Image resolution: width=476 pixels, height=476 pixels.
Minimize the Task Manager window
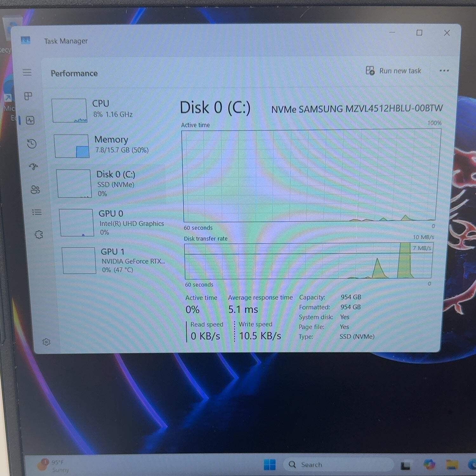[392, 32]
